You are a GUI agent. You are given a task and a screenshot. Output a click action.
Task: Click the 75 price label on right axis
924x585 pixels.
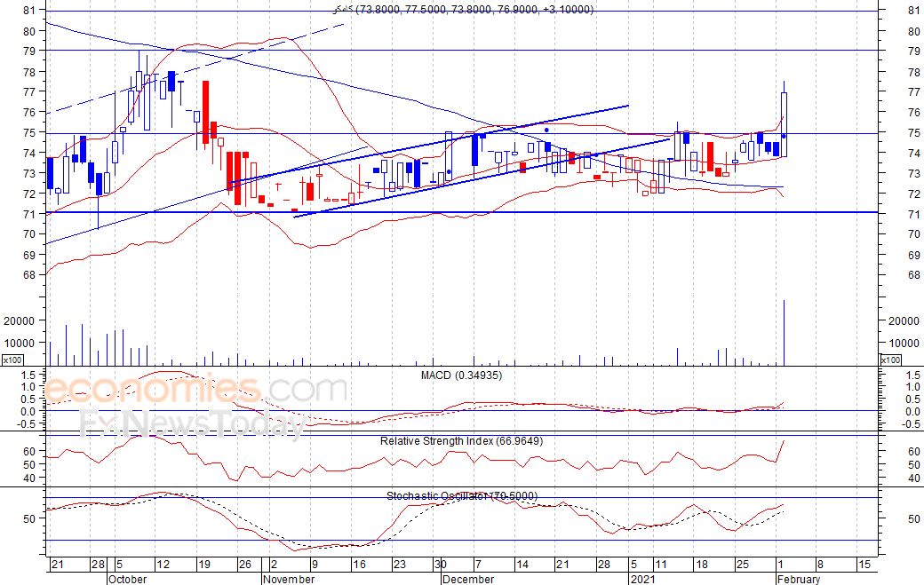(x=914, y=133)
